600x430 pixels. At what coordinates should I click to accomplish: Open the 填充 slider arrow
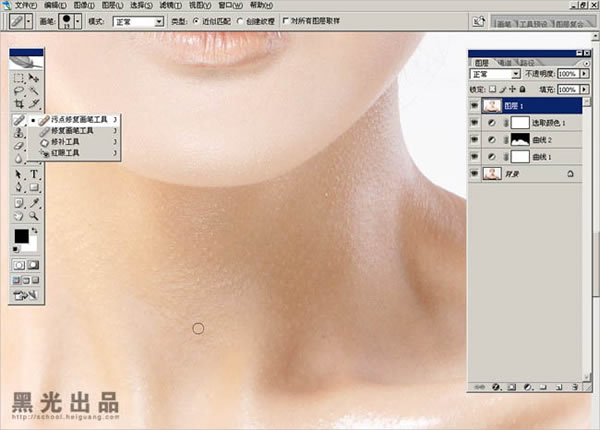[x=584, y=89]
